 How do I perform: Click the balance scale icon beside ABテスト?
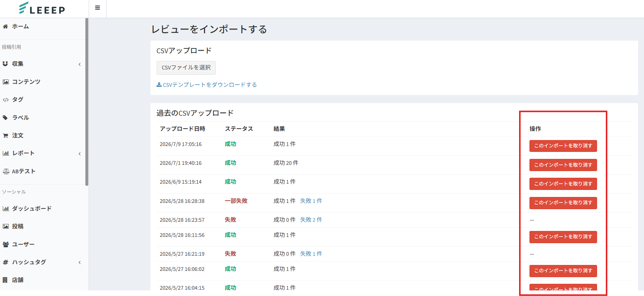coord(6,171)
